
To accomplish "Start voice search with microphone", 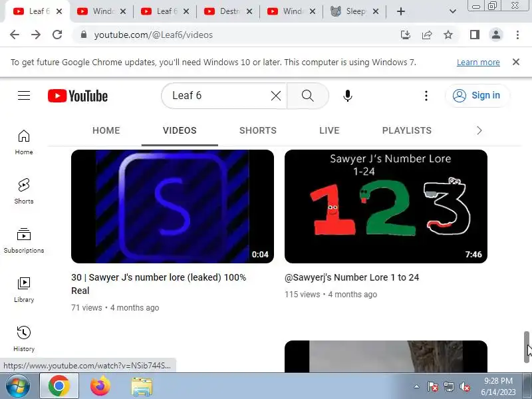I will 347,96.
